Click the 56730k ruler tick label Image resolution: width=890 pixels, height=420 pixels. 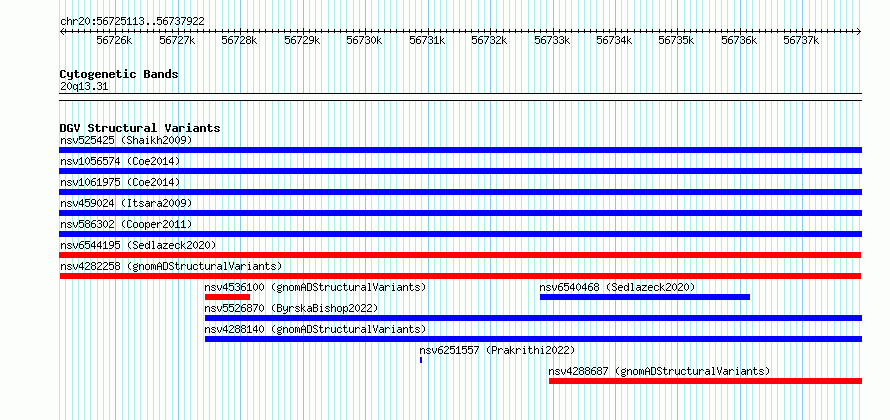365,40
